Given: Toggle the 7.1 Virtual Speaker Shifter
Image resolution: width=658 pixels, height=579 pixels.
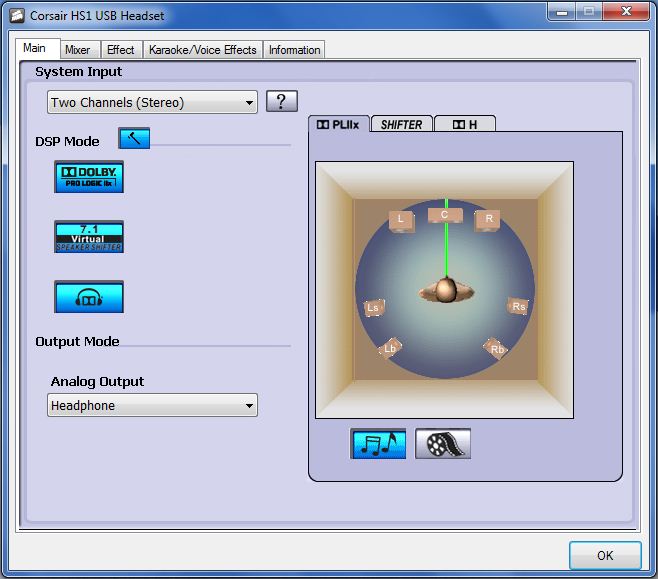Looking at the screenshot, I should [89, 237].
